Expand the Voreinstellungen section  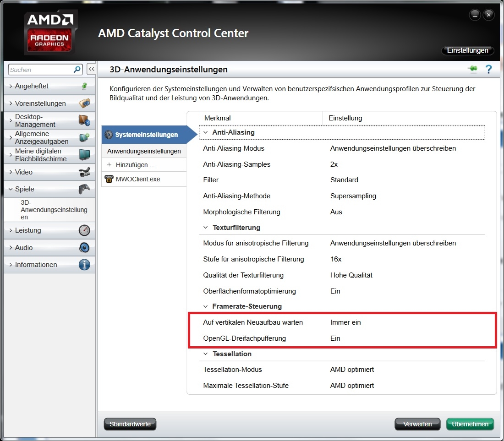(11, 103)
